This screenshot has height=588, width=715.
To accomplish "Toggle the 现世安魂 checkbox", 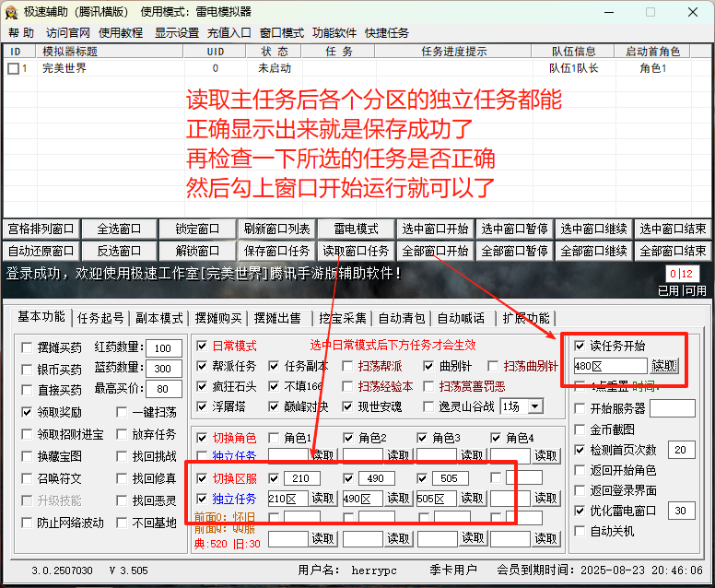I will click(x=347, y=406).
